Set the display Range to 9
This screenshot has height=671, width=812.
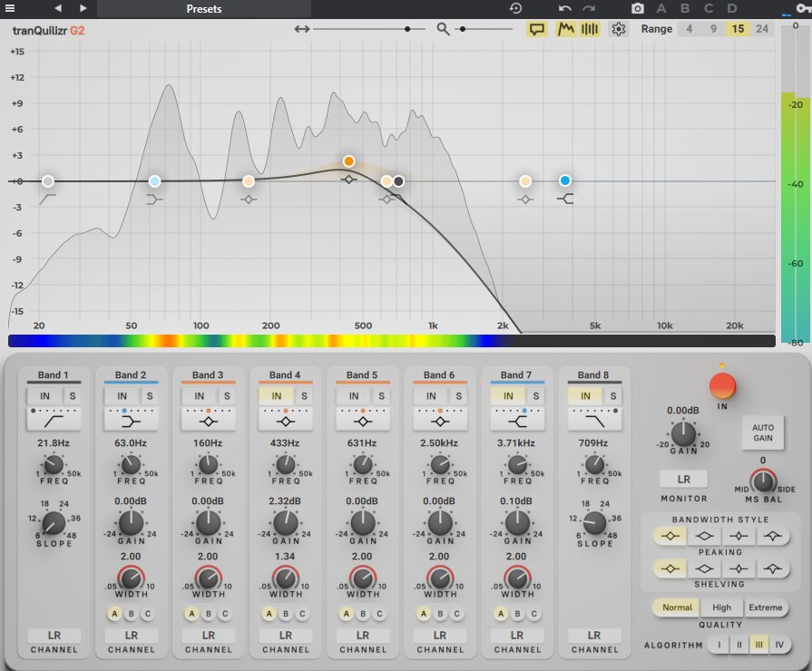click(x=714, y=29)
